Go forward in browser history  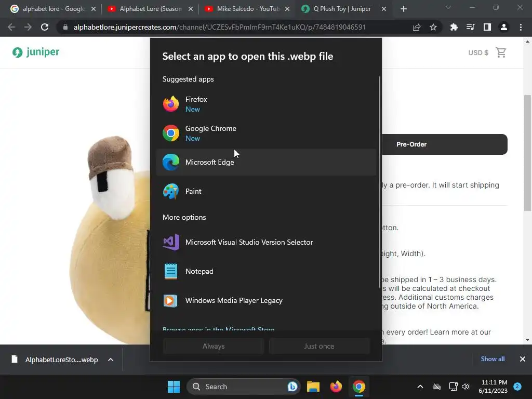[x=28, y=27]
